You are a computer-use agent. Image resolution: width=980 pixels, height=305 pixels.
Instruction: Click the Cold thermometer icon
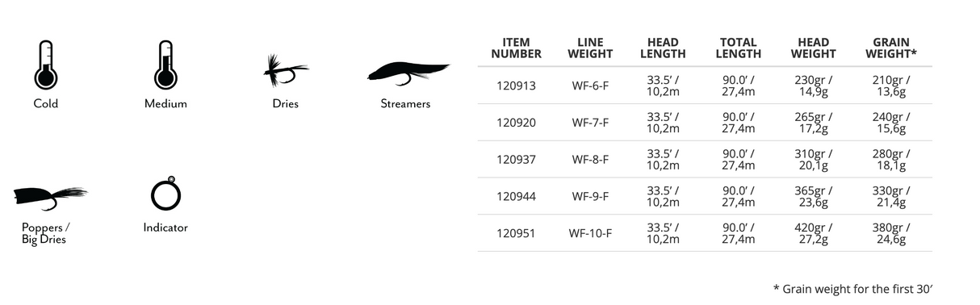coord(45,65)
